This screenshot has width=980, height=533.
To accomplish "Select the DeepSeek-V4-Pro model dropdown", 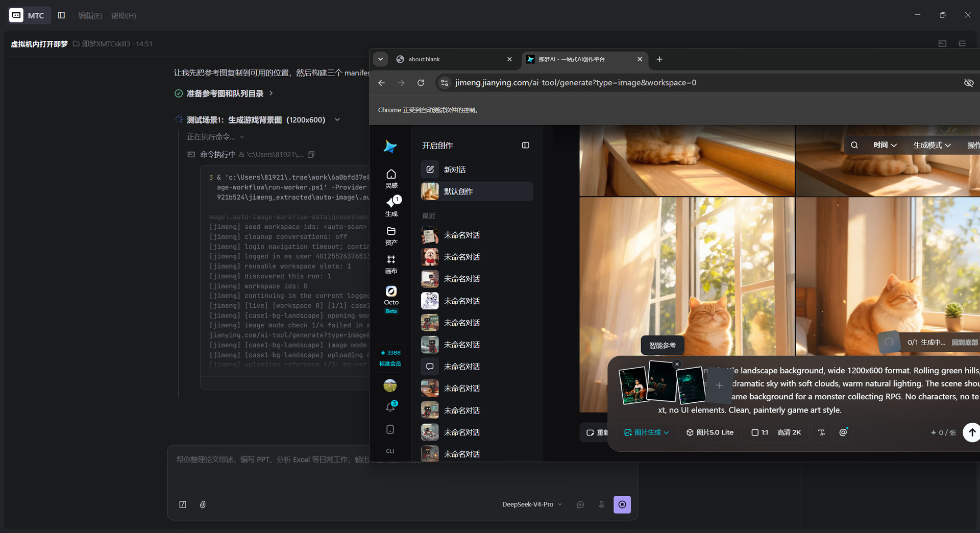I will point(532,504).
